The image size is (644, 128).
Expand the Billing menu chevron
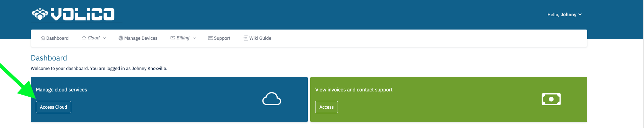tap(194, 38)
